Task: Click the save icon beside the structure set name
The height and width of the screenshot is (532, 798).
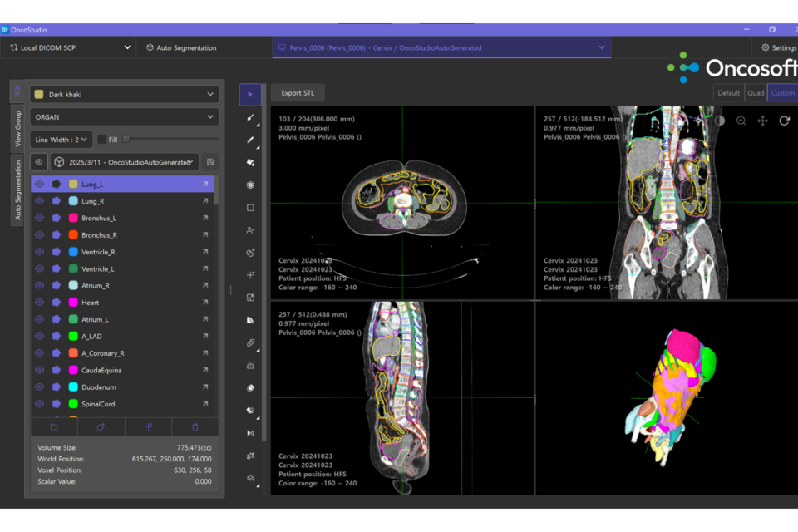Action: click(210, 161)
